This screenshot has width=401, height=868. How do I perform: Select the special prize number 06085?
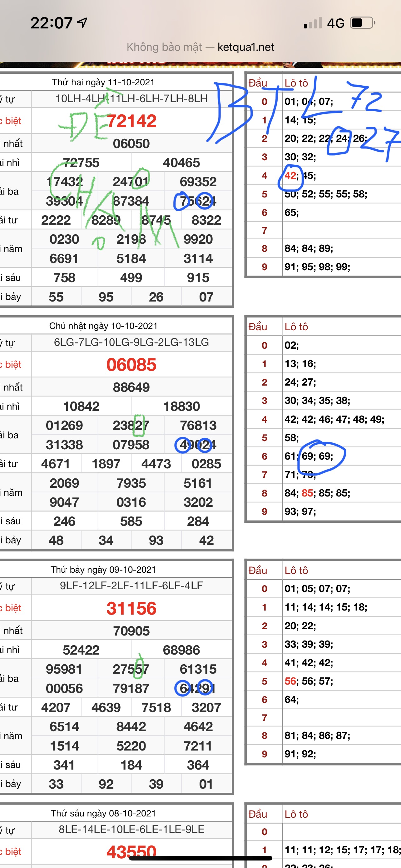(131, 365)
